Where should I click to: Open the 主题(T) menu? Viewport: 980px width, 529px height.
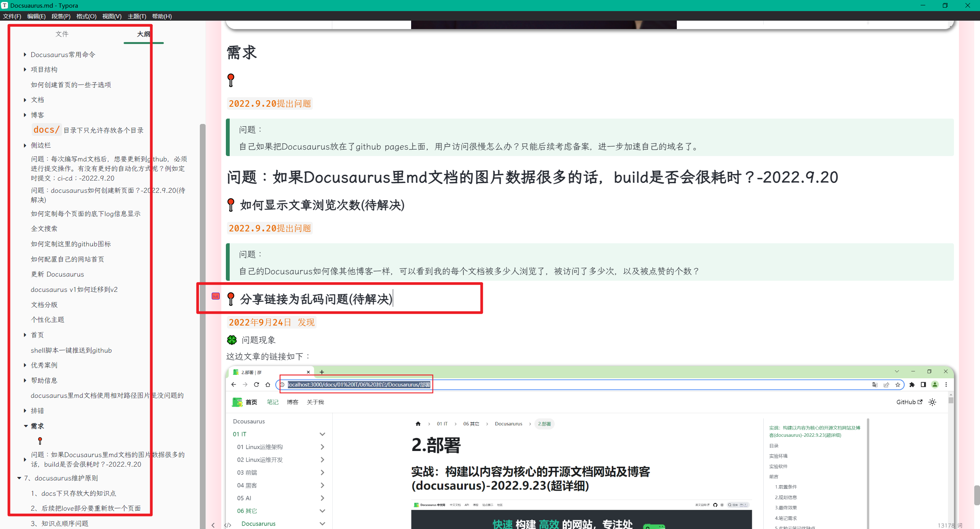tap(137, 16)
